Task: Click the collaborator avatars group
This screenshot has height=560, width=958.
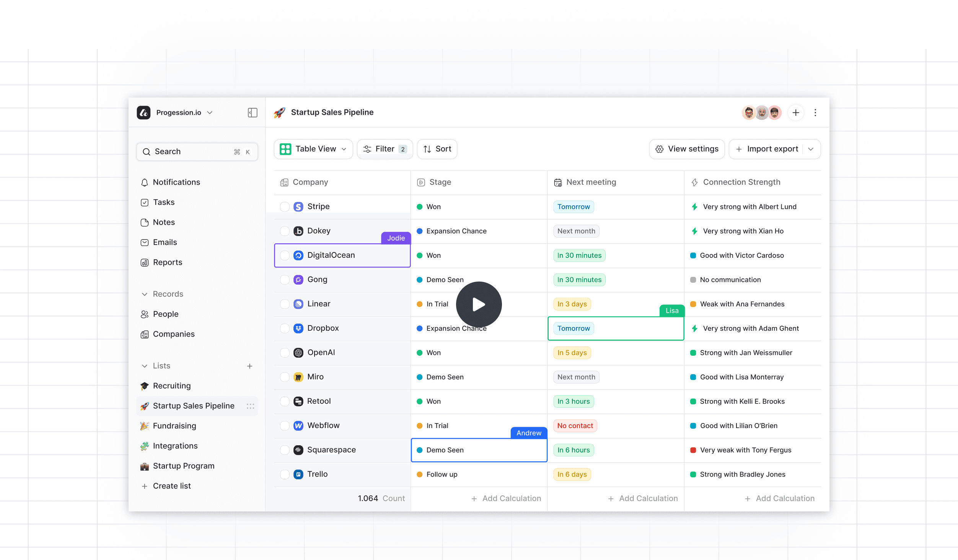Action: click(762, 112)
